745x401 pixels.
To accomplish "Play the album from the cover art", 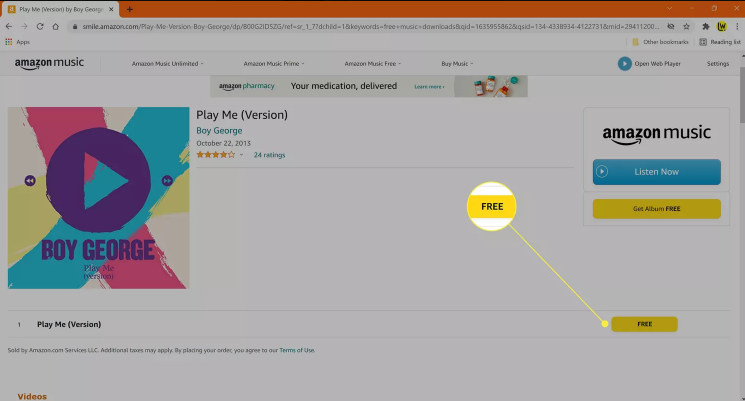I will [x=98, y=180].
